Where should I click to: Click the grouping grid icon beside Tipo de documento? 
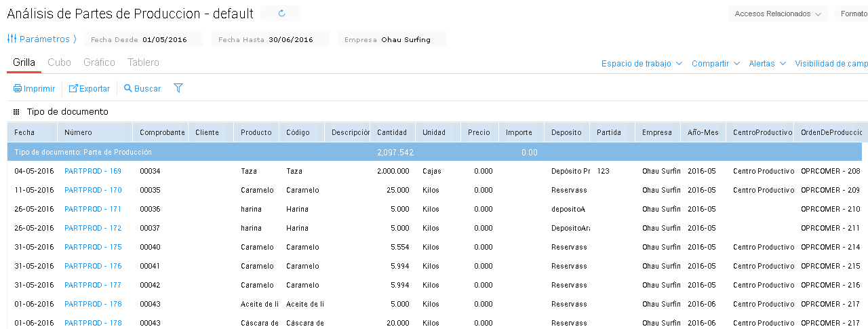click(x=16, y=112)
